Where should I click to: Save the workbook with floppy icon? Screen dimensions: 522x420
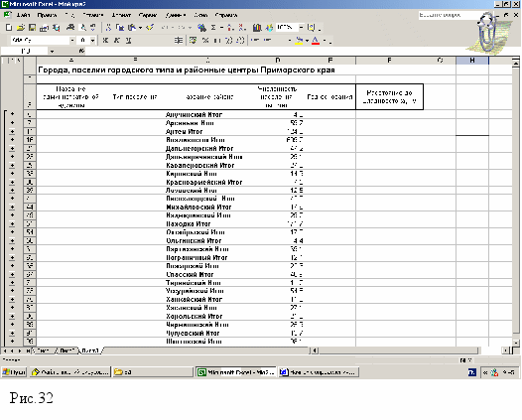pos(32,28)
